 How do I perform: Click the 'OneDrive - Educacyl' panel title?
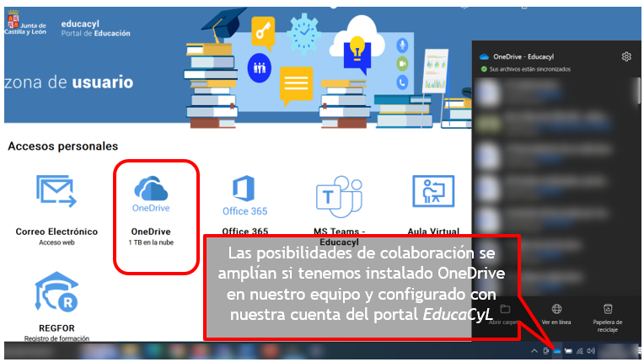pyautogui.click(x=523, y=56)
